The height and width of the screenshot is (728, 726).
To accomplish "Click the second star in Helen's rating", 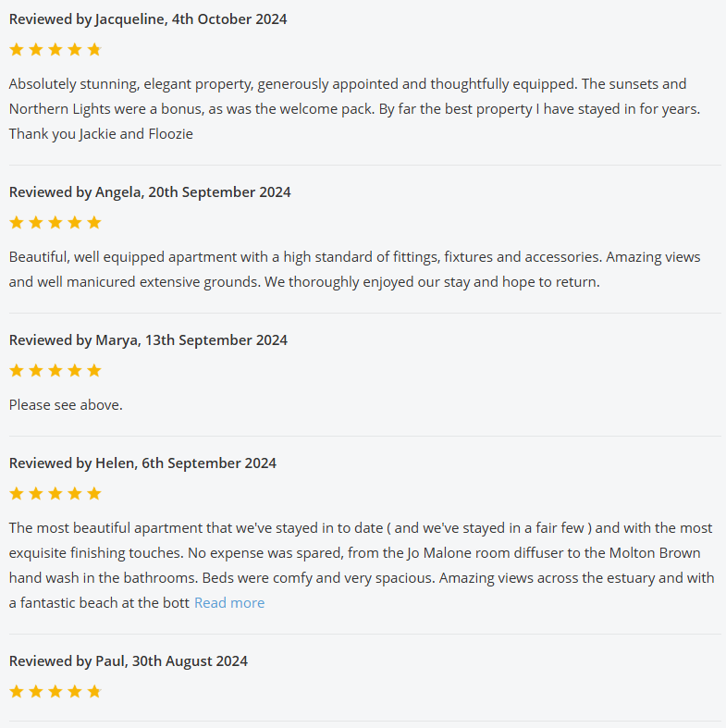I will point(35,494).
